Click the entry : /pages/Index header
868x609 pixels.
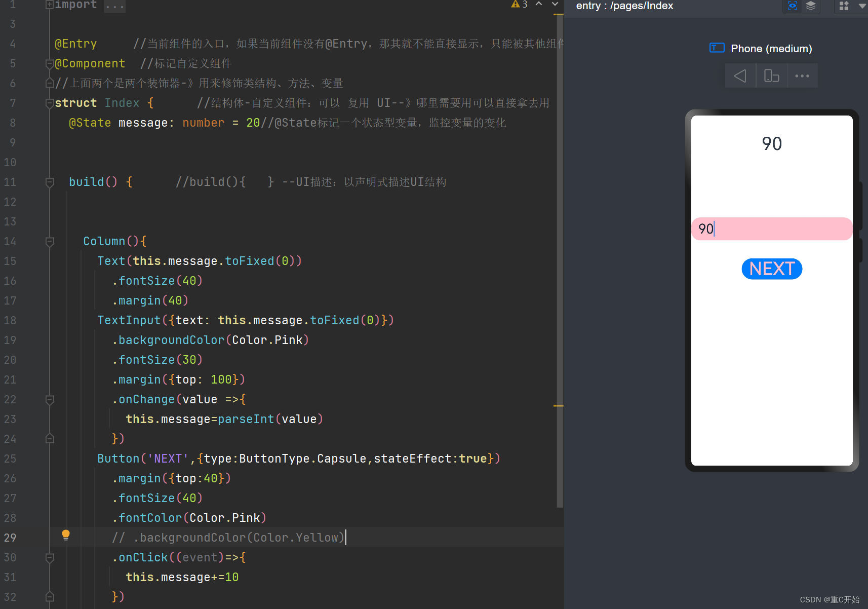(624, 6)
